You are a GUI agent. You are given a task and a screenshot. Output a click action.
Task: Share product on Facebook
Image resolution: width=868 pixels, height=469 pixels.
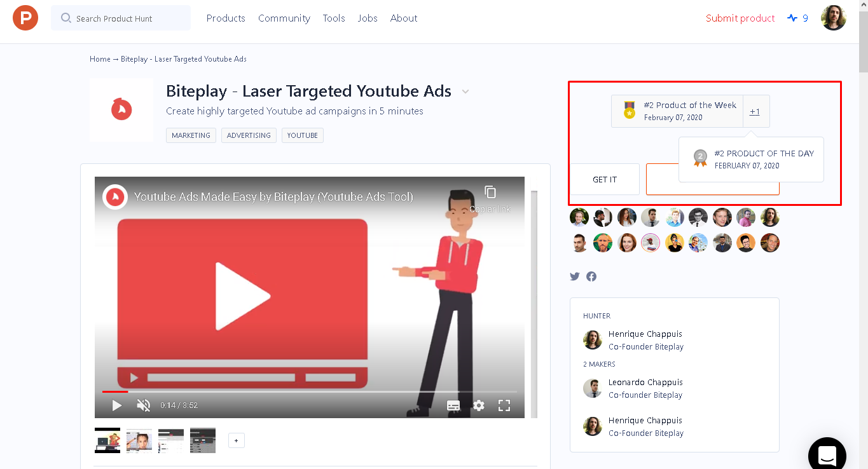(x=591, y=276)
